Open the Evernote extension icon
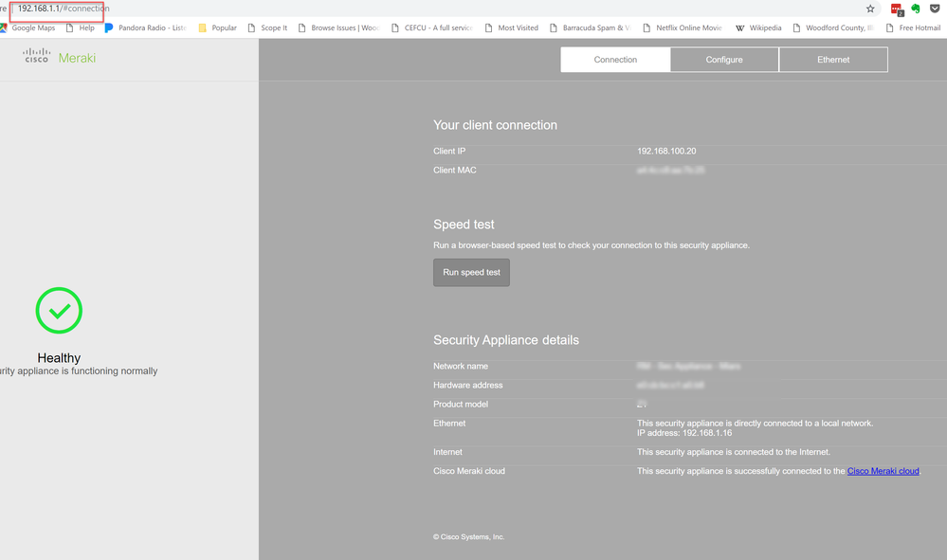The width and height of the screenshot is (947, 560). 916,9
